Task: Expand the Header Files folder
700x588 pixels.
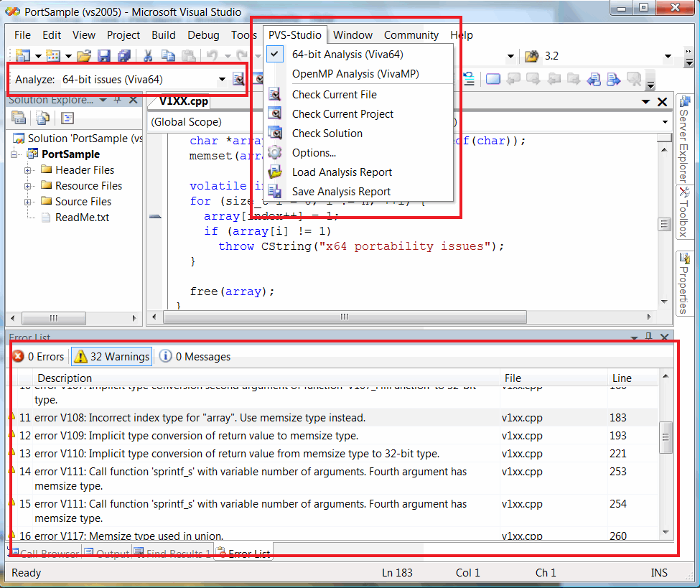Action: tap(28, 170)
